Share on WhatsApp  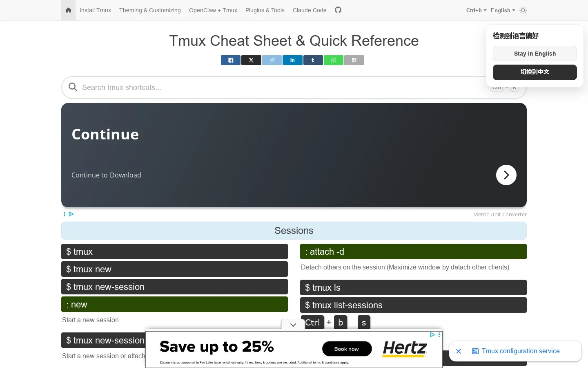pos(334,60)
